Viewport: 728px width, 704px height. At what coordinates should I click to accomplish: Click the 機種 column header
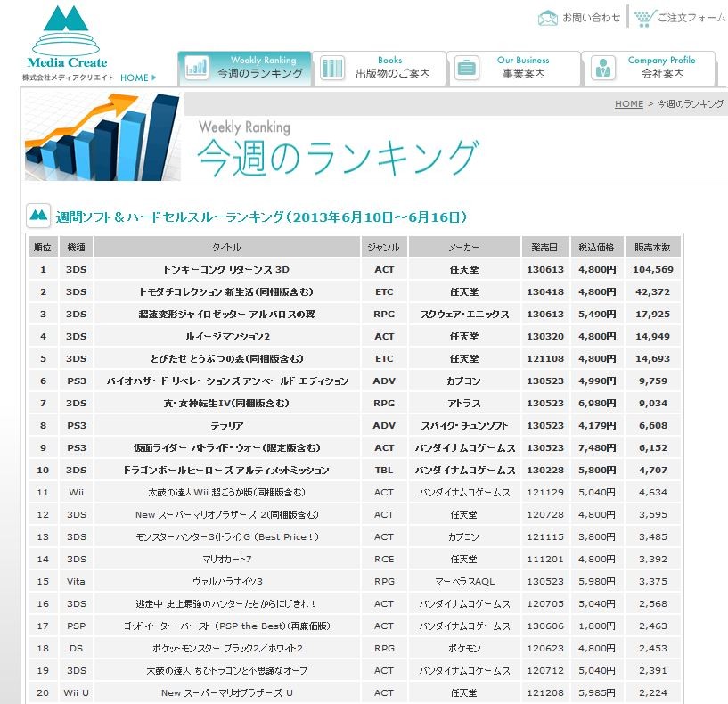[76, 247]
